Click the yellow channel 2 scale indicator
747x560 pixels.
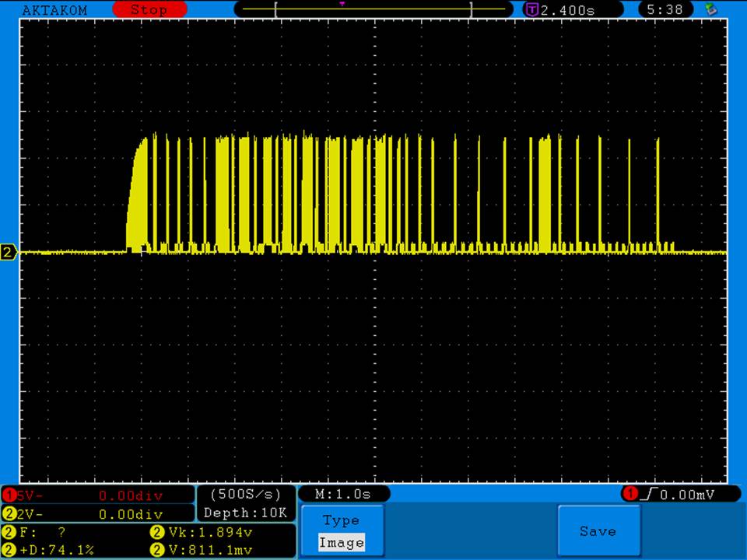click(x=9, y=514)
